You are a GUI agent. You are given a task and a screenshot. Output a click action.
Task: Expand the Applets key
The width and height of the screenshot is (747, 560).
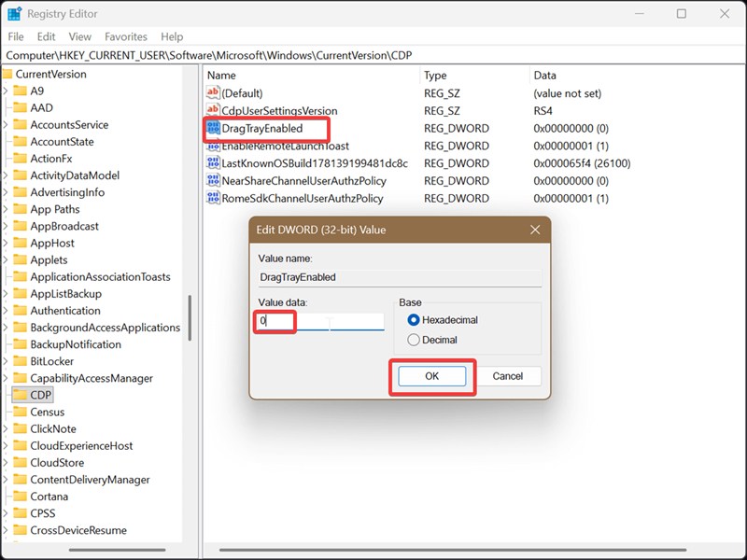(6, 259)
